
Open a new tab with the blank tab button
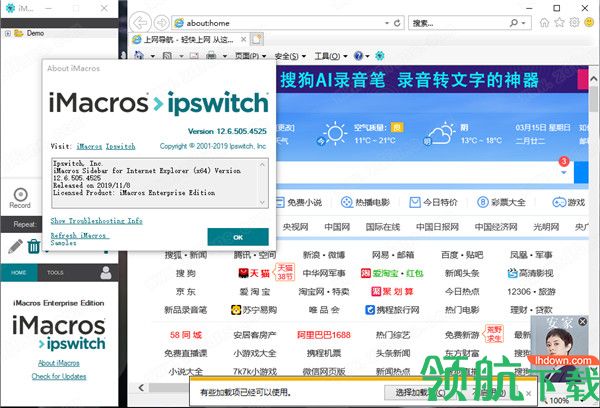point(257,39)
